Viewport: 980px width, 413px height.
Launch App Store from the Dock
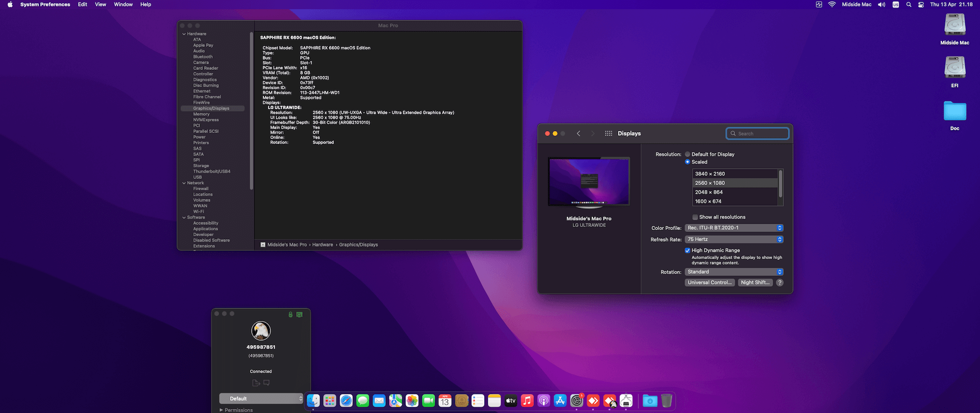pos(560,401)
